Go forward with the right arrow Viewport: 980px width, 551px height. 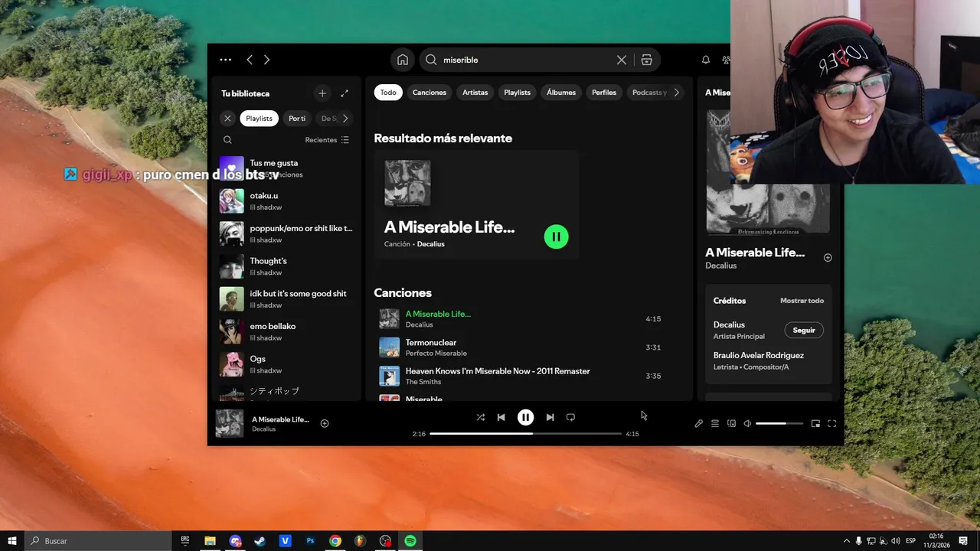(266, 60)
